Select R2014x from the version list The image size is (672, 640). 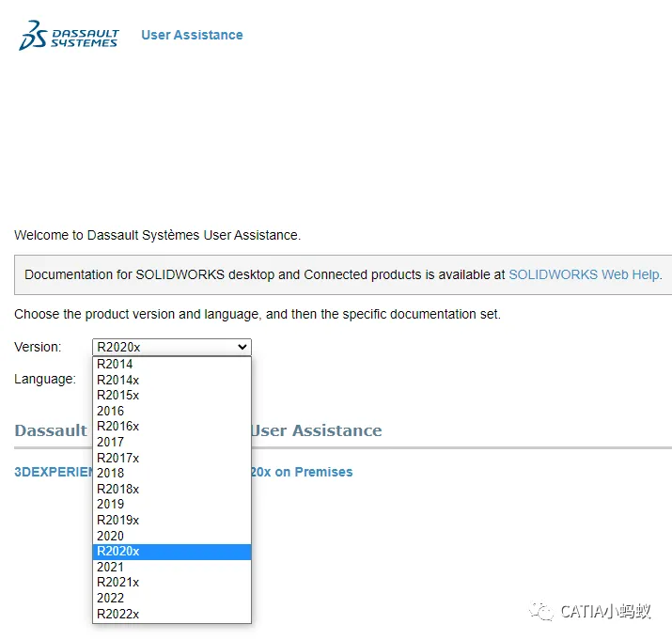171,380
